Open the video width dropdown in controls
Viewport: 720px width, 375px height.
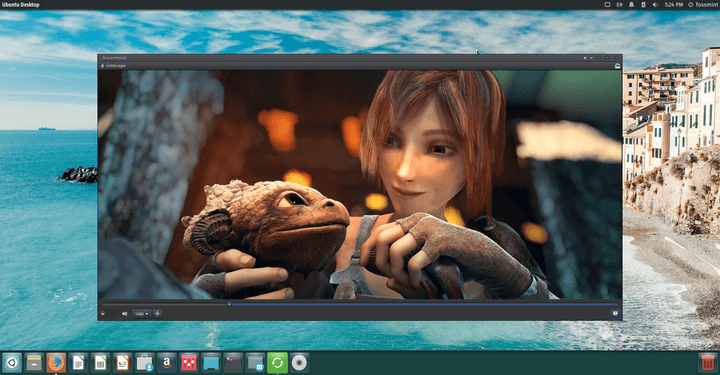pyautogui.click(x=141, y=314)
